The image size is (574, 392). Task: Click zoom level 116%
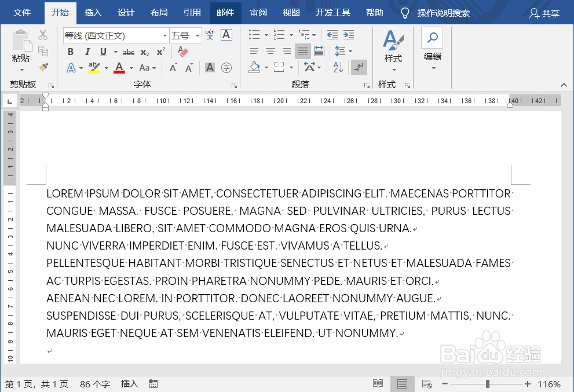(x=549, y=384)
